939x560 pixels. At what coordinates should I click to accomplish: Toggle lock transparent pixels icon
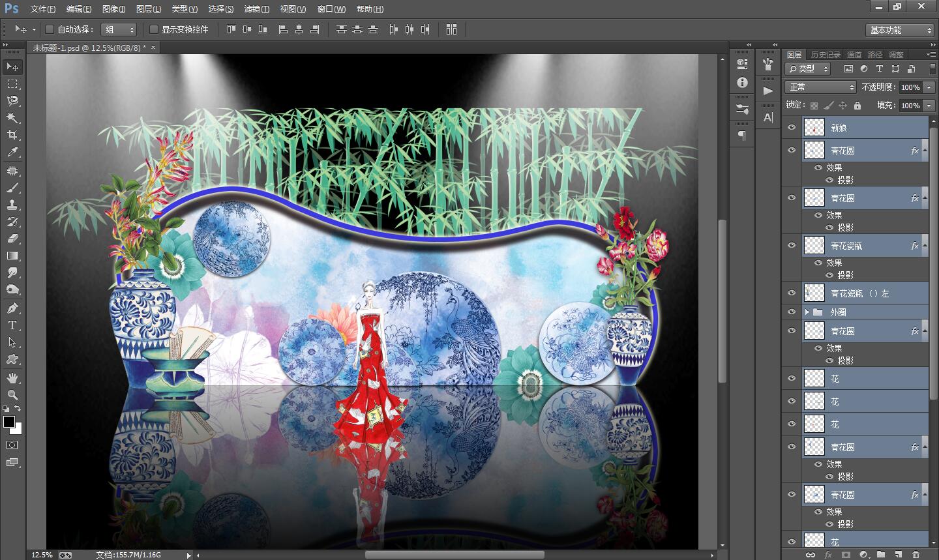(x=814, y=105)
